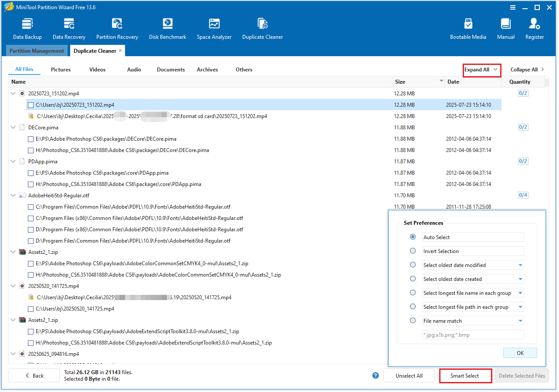Switch to the Audio filter tab
Image resolution: width=559 pixels, height=392 pixels.
[x=134, y=70]
